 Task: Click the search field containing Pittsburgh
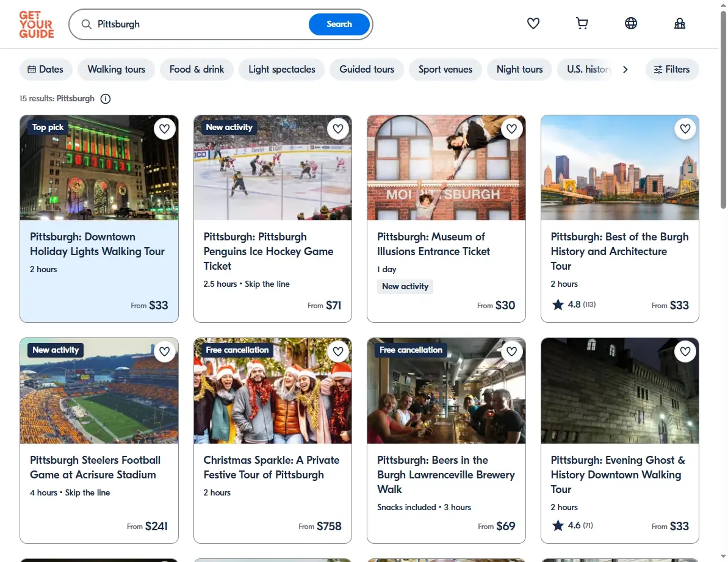click(x=200, y=24)
